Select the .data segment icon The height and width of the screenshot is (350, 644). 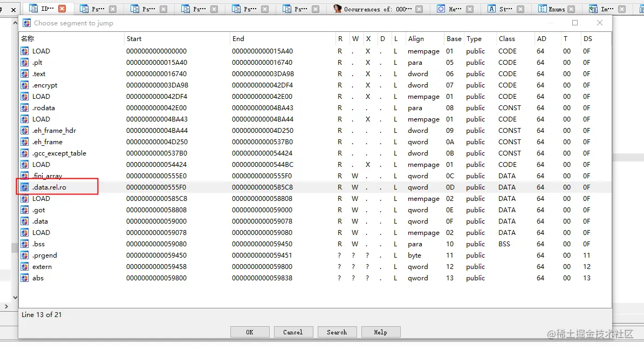[25, 221]
